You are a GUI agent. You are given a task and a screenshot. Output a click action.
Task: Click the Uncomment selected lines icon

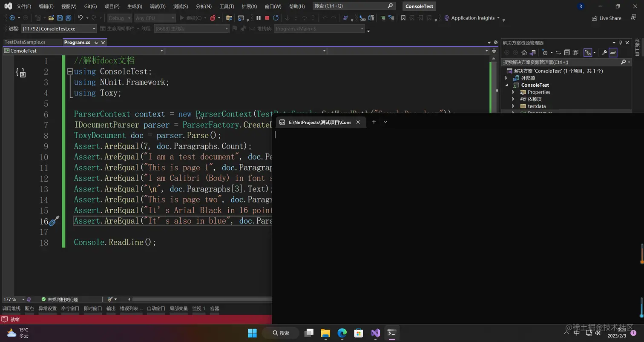tap(391, 18)
